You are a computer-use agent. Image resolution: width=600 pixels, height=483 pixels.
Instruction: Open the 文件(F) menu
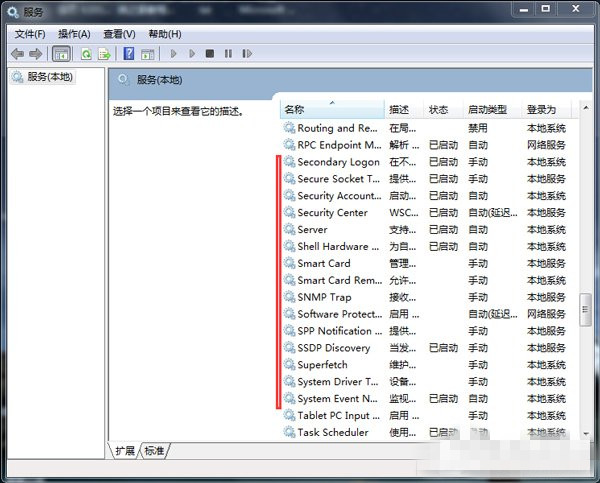pos(30,34)
